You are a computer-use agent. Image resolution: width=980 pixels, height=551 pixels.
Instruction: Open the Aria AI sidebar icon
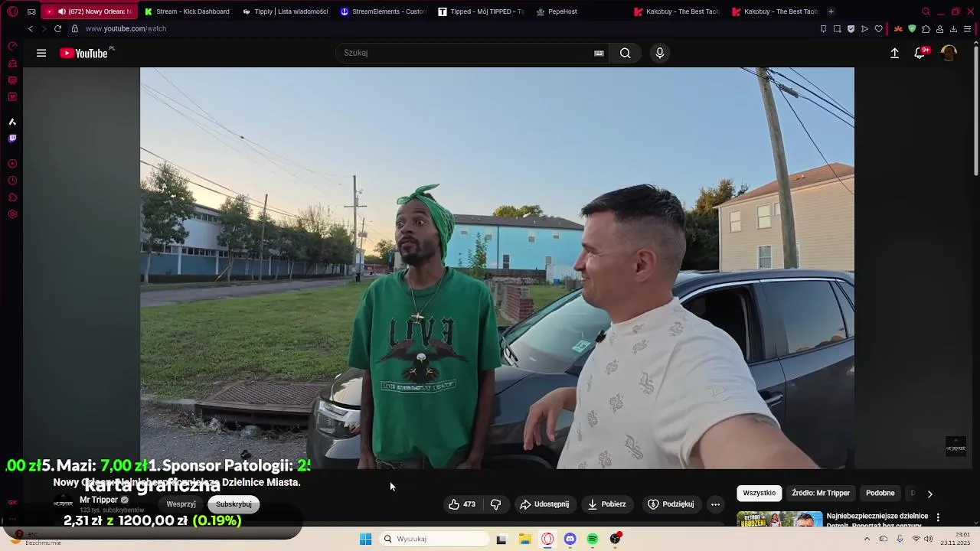pyautogui.click(x=12, y=122)
